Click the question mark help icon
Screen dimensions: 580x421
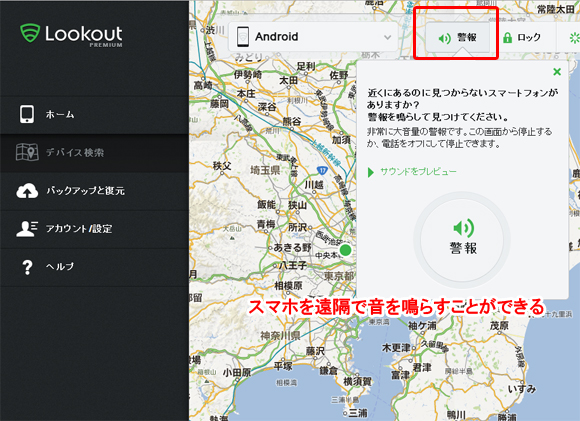(x=27, y=267)
